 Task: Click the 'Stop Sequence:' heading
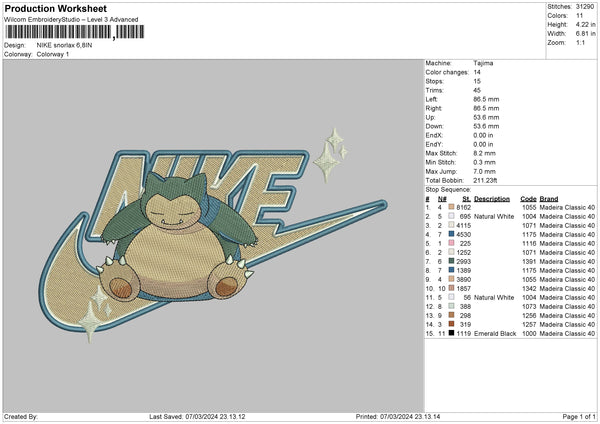coord(448,190)
